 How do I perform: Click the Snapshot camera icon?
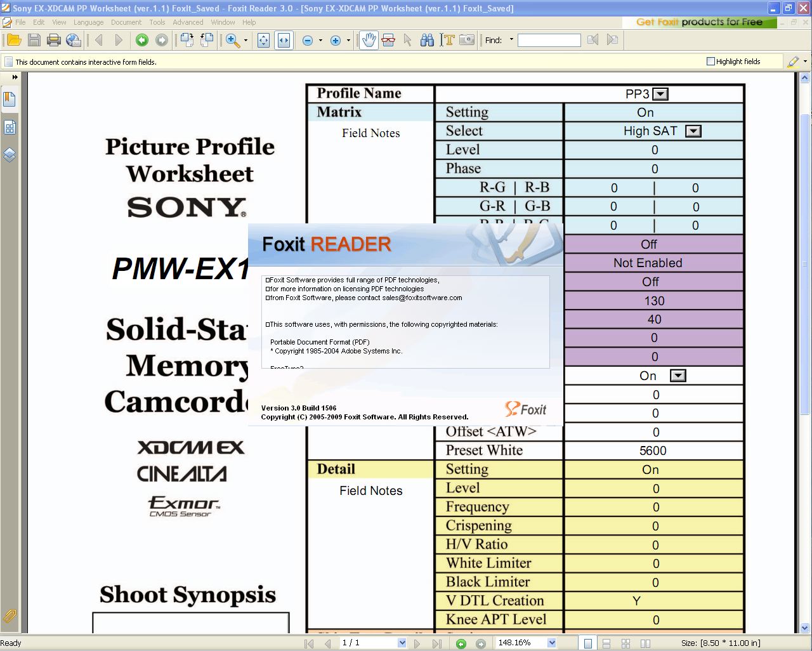467,40
